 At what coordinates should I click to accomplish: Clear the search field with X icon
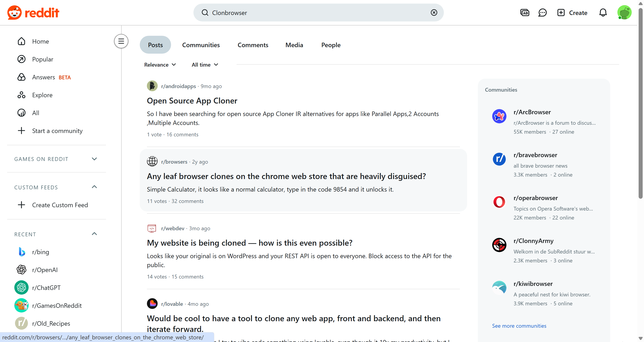(x=434, y=13)
